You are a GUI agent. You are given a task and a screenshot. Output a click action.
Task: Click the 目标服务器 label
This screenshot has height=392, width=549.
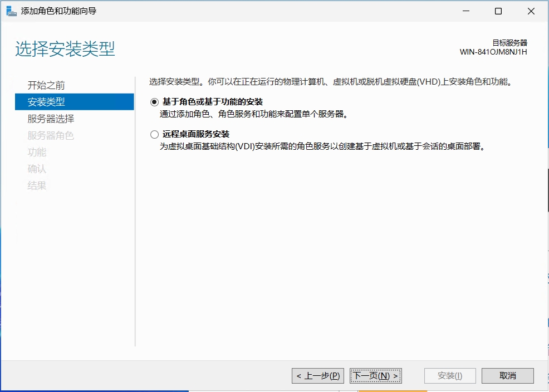(510, 43)
